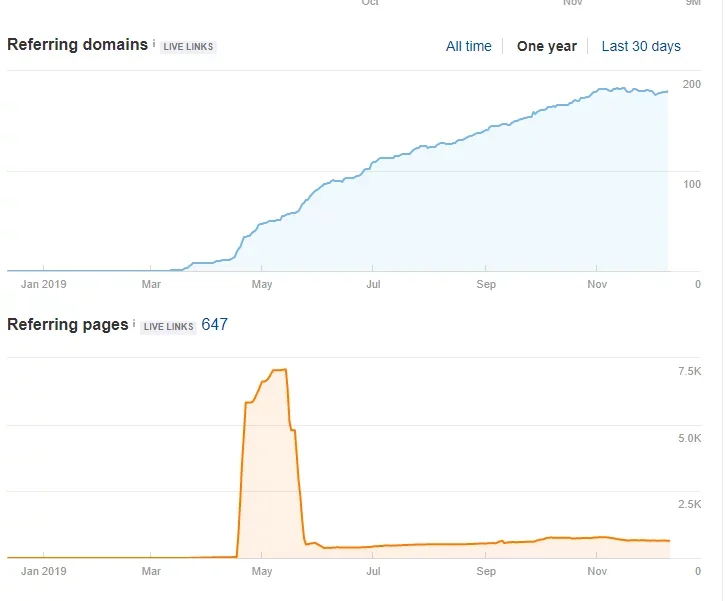Click the May tick on the referring domains axis
The height and width of the screenshot is (601, 726).
(x=262, y=269)
